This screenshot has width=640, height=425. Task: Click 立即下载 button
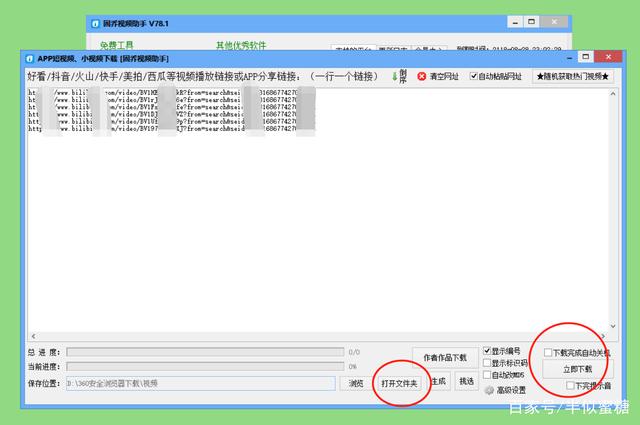coord(577,369)
